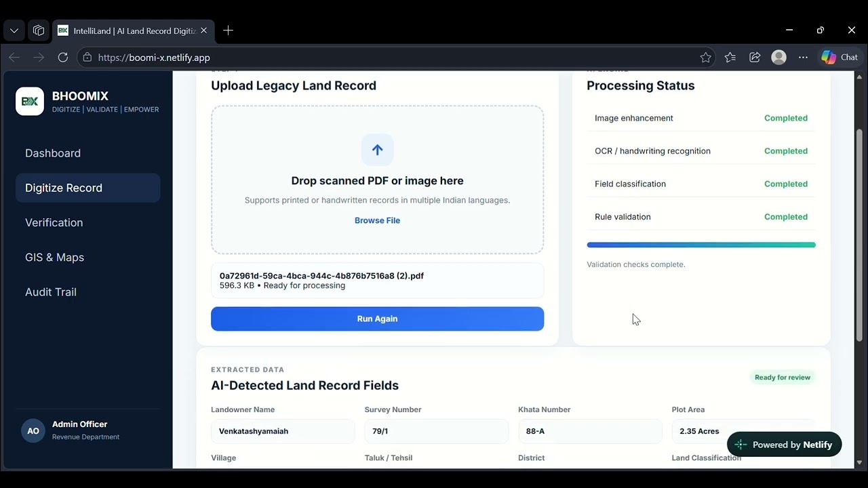Screen dimensions: 868x488
Task: Click the browser back arrow
Action: click(14, 58)
